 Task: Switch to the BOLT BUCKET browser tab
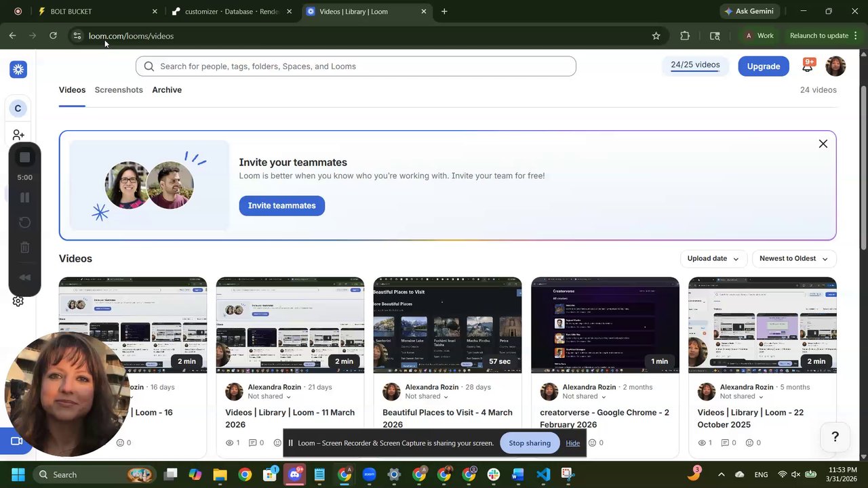98,12
